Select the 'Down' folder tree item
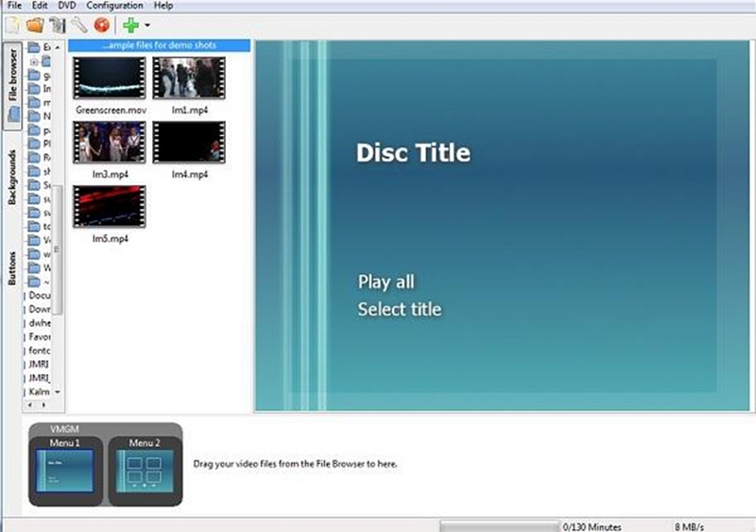The width and height of the screenshot is (756, 532). tap(39, 309)
